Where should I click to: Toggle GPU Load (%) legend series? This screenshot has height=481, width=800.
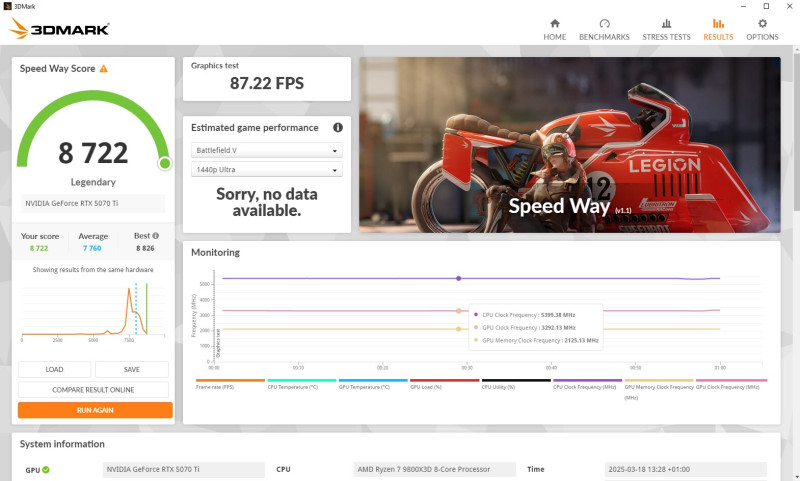tap(444, 384)
